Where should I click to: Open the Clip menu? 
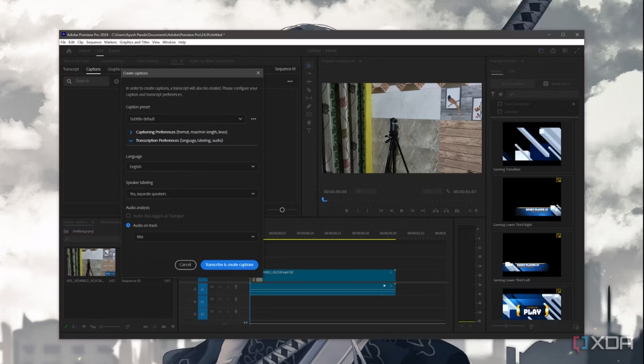[x=80, y=42]
